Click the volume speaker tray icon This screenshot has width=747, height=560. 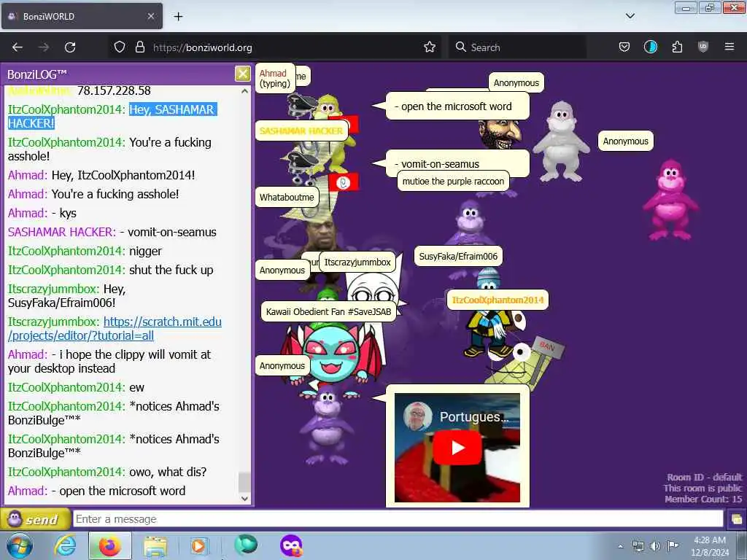click(x=655, y=546)
